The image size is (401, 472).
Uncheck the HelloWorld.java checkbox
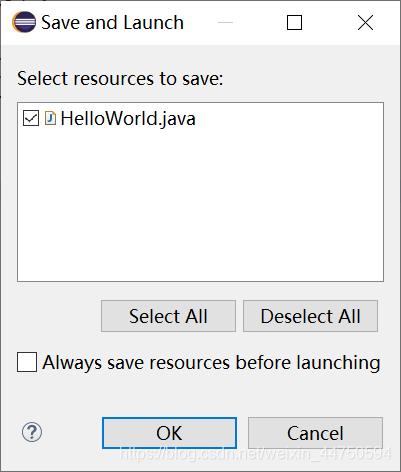click(x=31, y=118)
